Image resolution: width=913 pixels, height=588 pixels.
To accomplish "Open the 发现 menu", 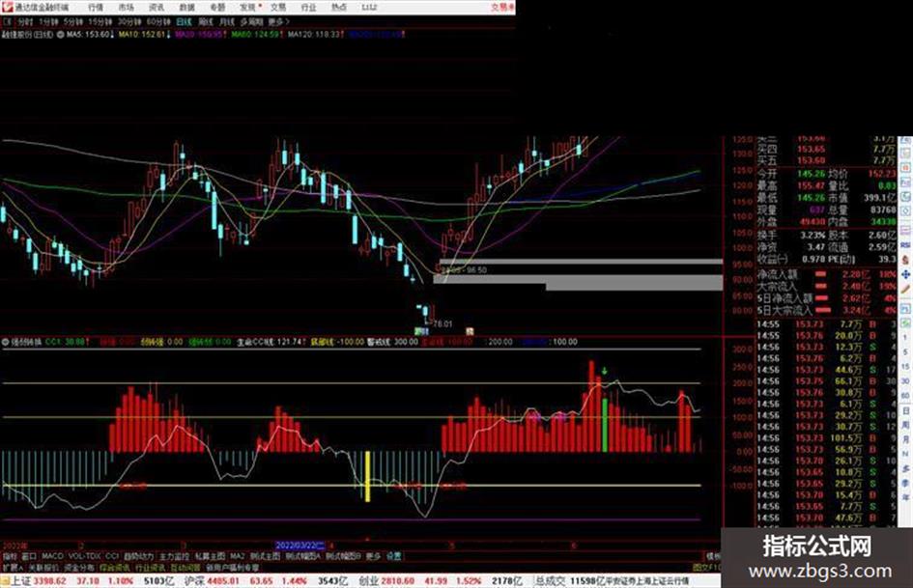I will 248,7.
